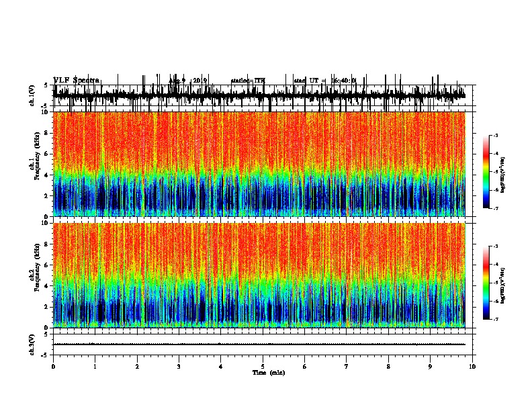Click the ch.1 spectrogram color bar

[x=486, y=172]
